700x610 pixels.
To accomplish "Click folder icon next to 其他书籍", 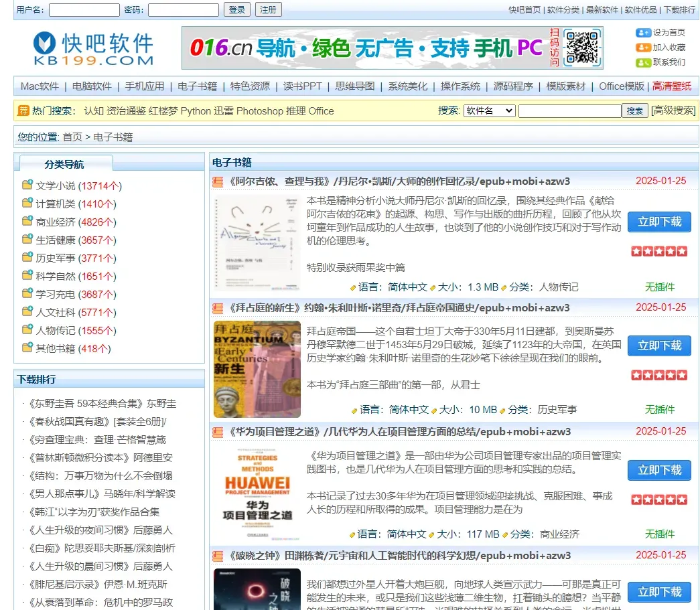I will pos(27,347).
